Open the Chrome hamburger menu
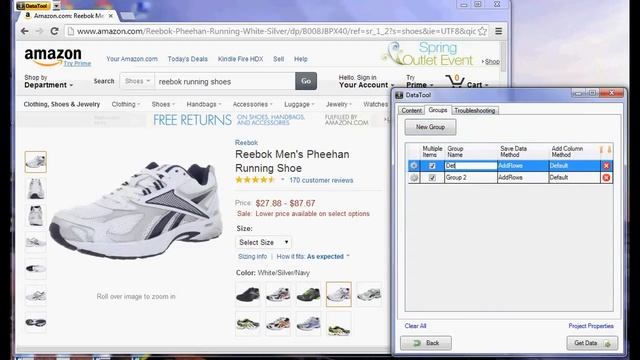The height and width of the screenshot is (360, 640). point(498,31)
